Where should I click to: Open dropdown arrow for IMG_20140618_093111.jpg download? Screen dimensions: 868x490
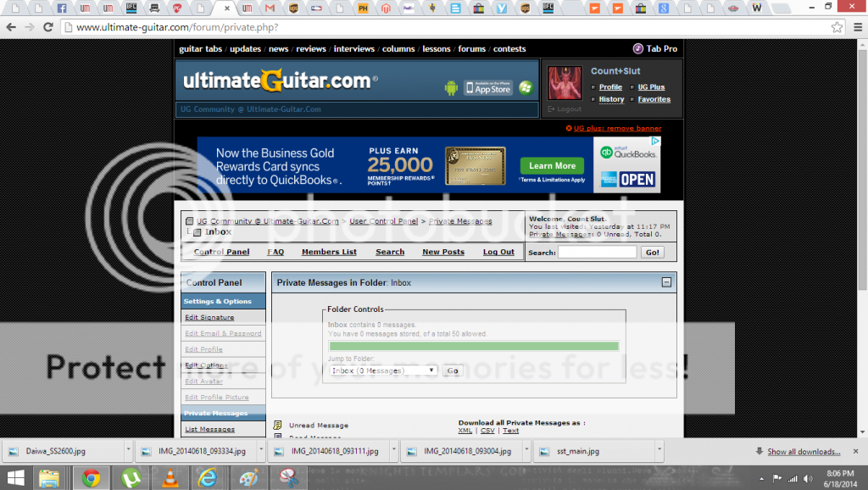coord(393,451)
